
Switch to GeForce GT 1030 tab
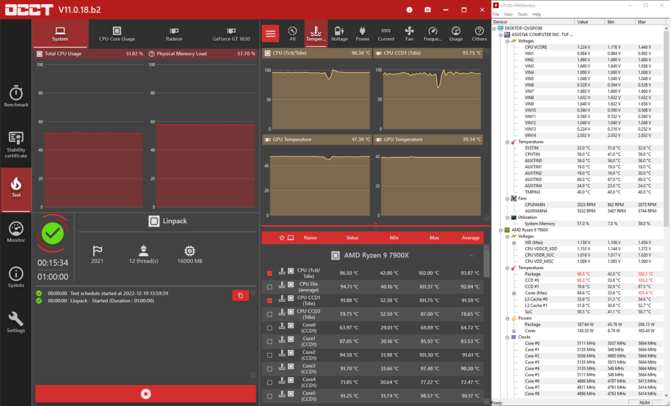pyautogui.click(x=231, y=34)
